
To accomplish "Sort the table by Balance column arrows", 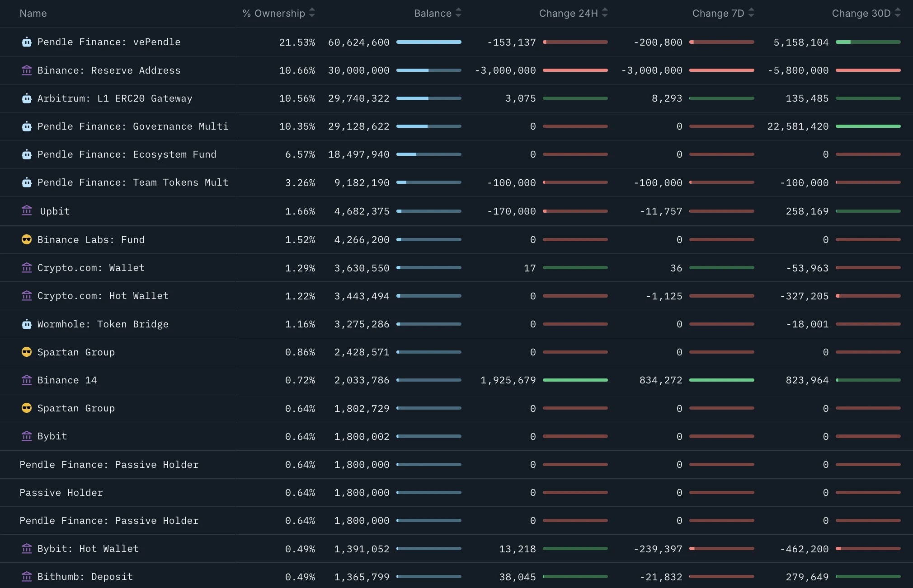I will point(458,13).
